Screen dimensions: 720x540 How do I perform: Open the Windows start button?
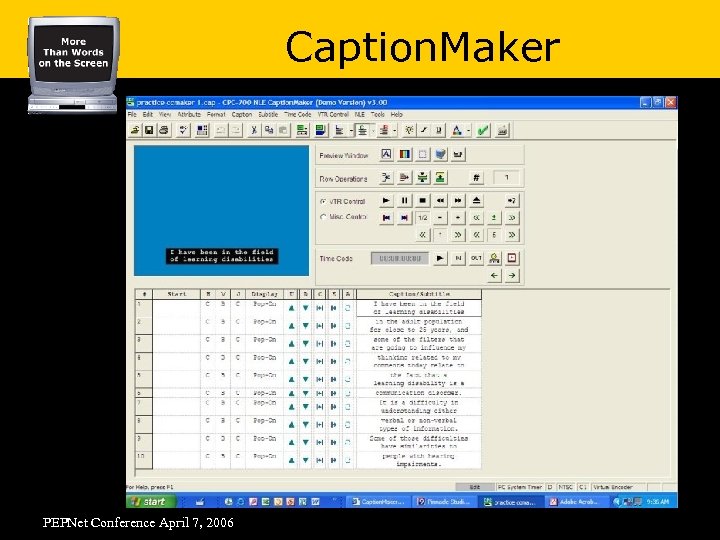(150, 501)
